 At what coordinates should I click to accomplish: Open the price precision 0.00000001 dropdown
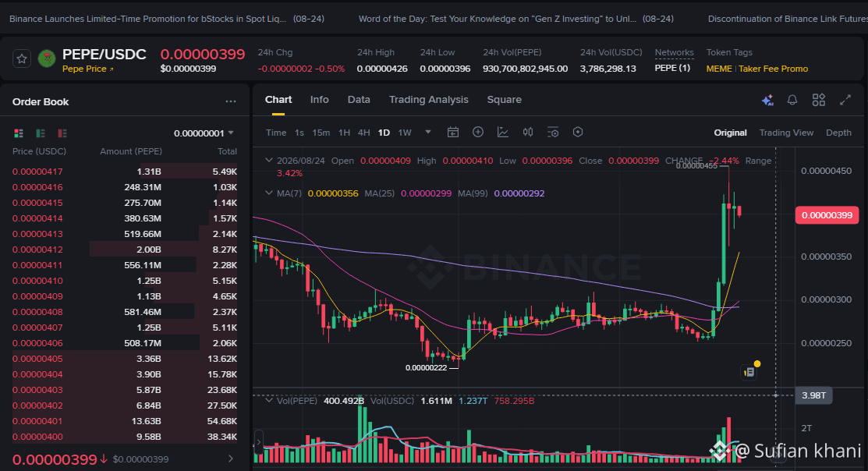pyautogui.click(x=204, y=133)
